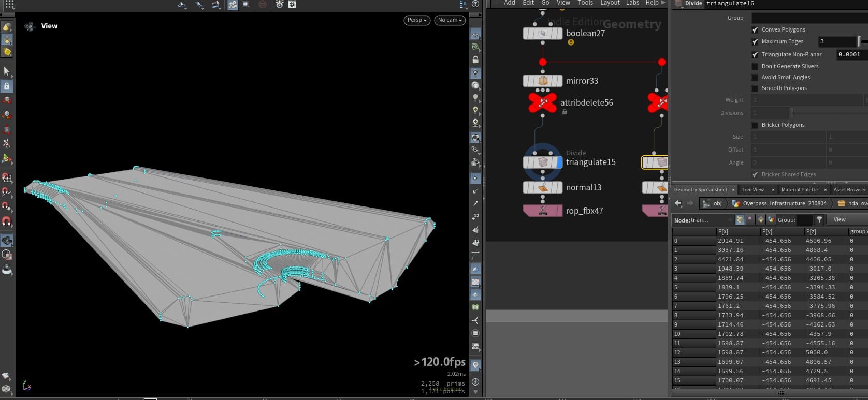Screen dimensions: 868x400
Task: Click the viewport pin marker icon
Action: click(x=475, y=365)
